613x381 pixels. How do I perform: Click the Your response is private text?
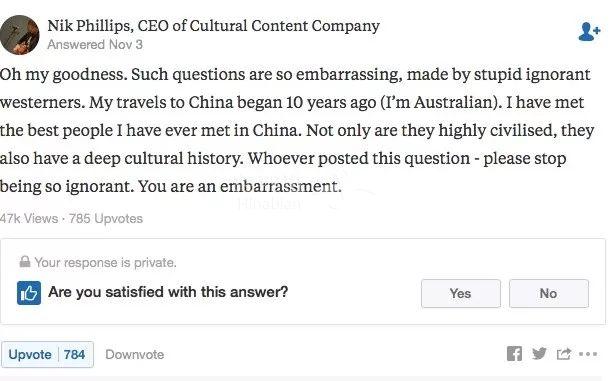[106, 262]
